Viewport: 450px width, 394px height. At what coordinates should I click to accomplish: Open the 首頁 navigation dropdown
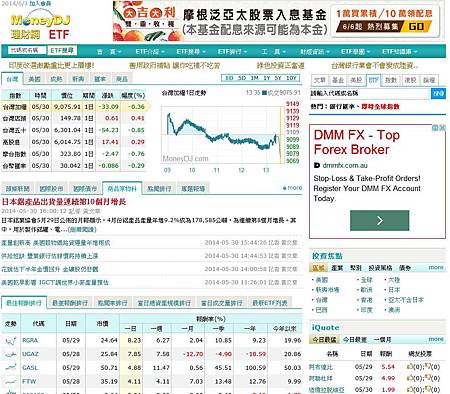coord(109,52)
